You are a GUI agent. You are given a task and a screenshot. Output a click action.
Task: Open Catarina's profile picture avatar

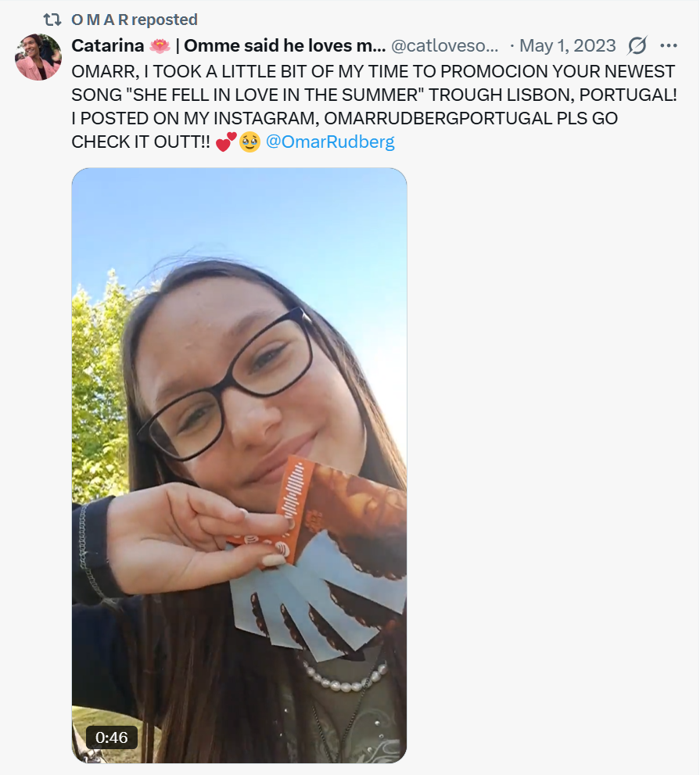(x=38, y=57)
